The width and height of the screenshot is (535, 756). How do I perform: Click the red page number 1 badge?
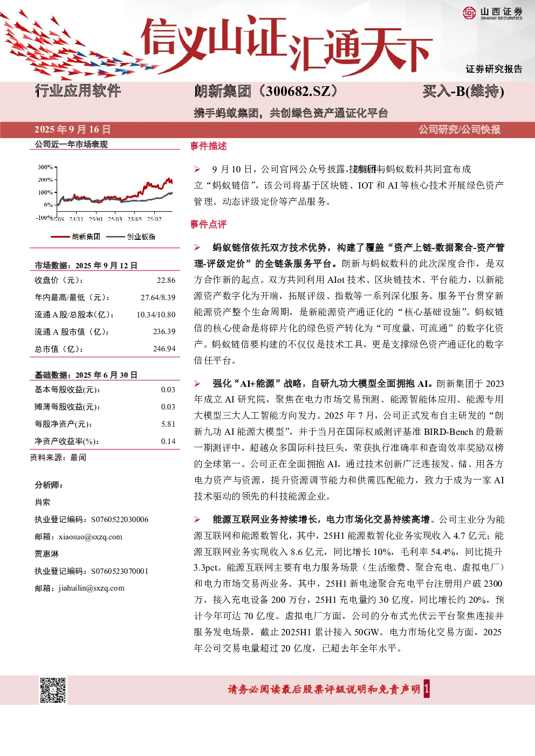coord(427,689)
